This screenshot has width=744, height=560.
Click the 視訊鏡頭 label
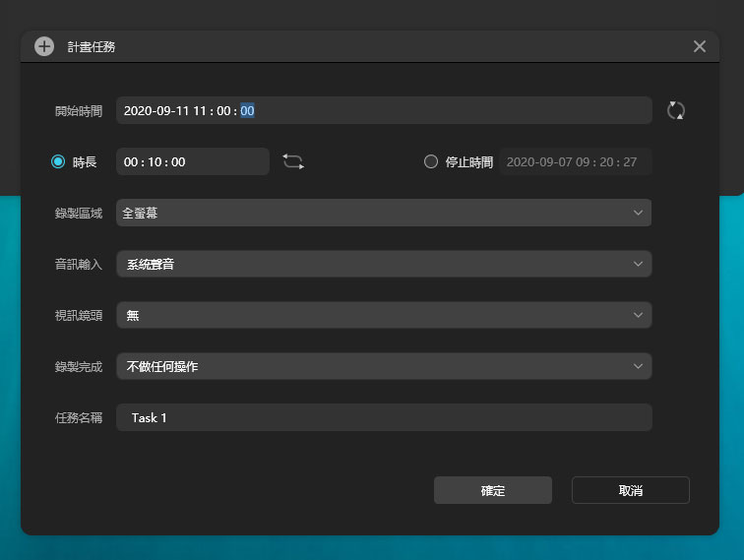coord(79,316)
